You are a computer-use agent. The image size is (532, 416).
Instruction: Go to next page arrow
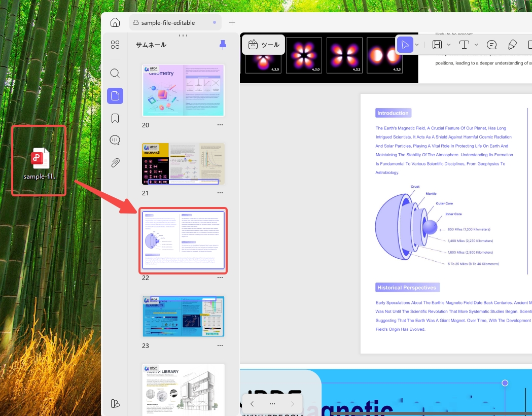[x=293, y=404]
